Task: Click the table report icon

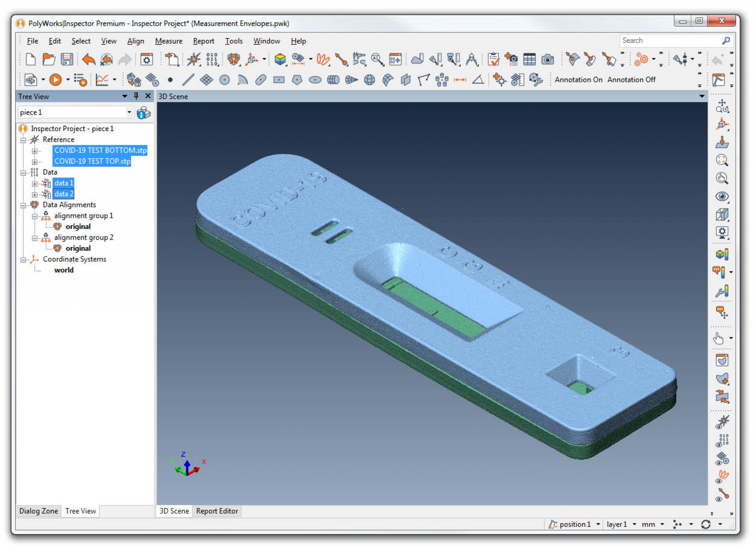Action: point(529,59)
